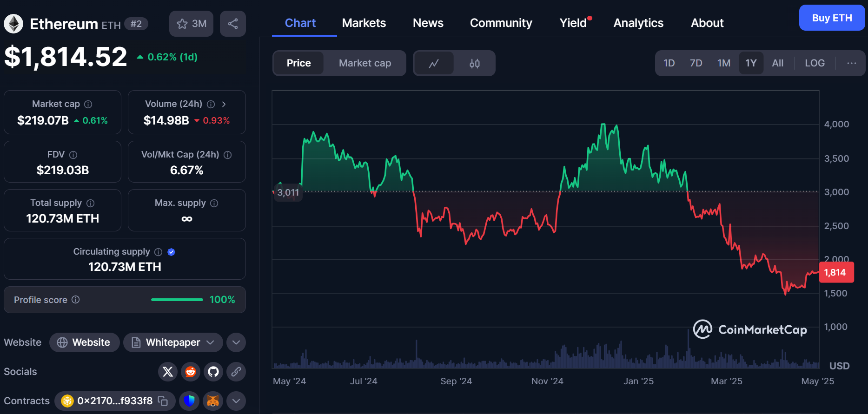Open the Ethereum Website link

(x=84, y=342)
